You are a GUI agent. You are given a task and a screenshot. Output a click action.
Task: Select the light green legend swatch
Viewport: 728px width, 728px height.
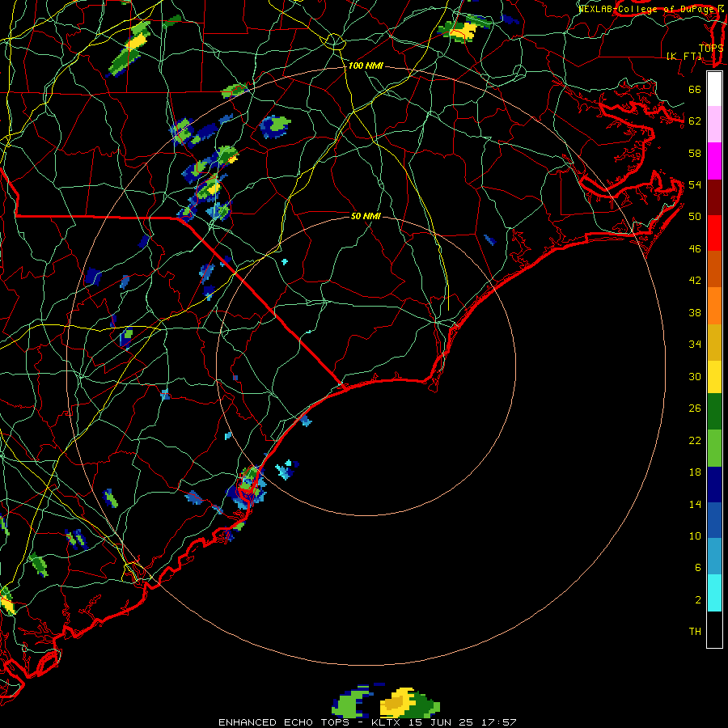(714, 448)
